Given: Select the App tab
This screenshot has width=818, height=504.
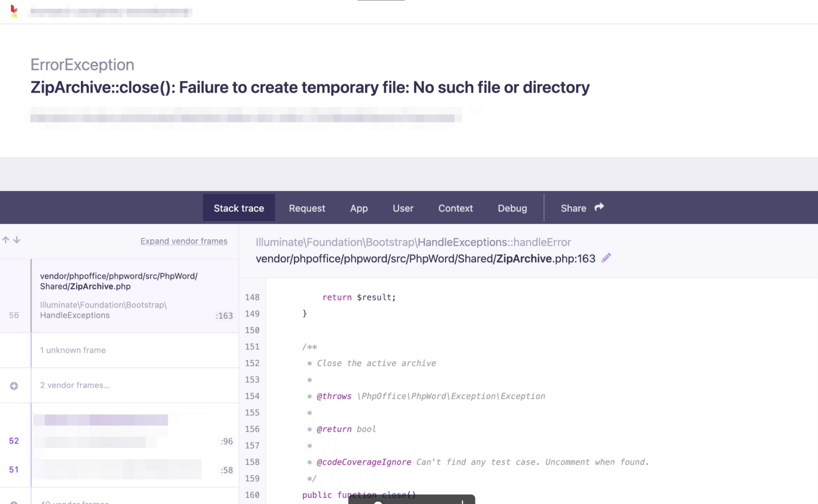Looking at the screenshot, I should pos(359,208).
